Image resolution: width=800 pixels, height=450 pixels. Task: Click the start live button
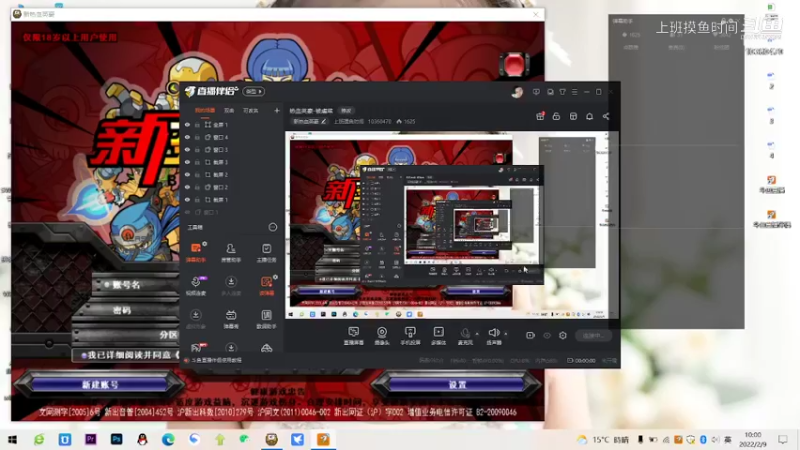point(593,335)
